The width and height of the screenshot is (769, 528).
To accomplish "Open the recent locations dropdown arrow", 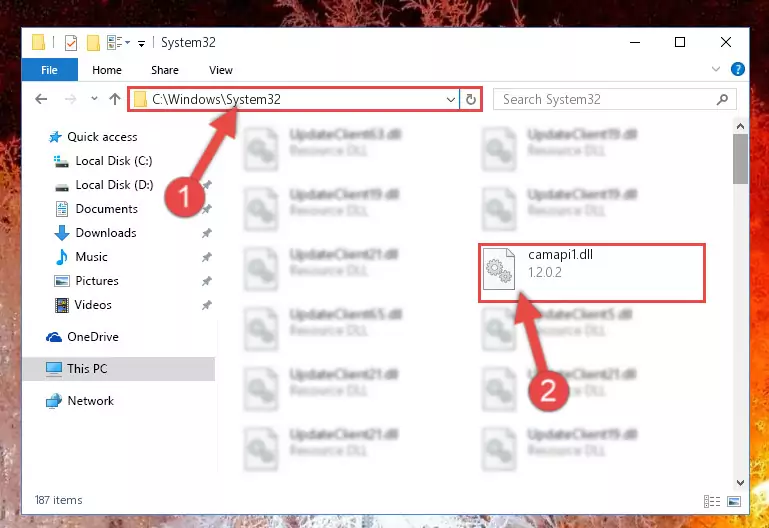I will coord(94,99).
